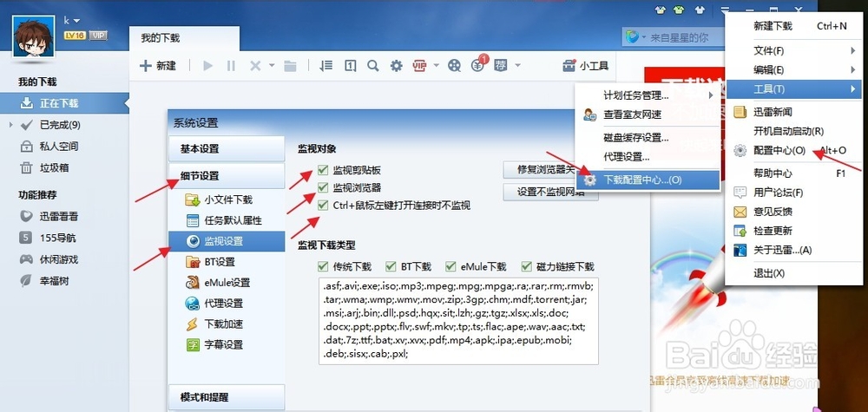The height and width of the screenshot is (412, 868).
Task: Click the grey VIP badge under username
Action: 98,36
